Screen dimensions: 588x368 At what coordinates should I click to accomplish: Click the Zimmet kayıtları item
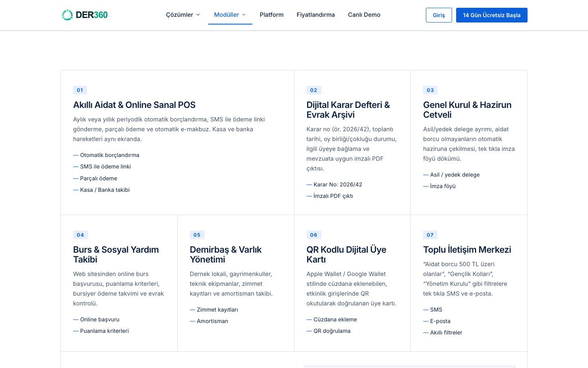coord(214,310)
